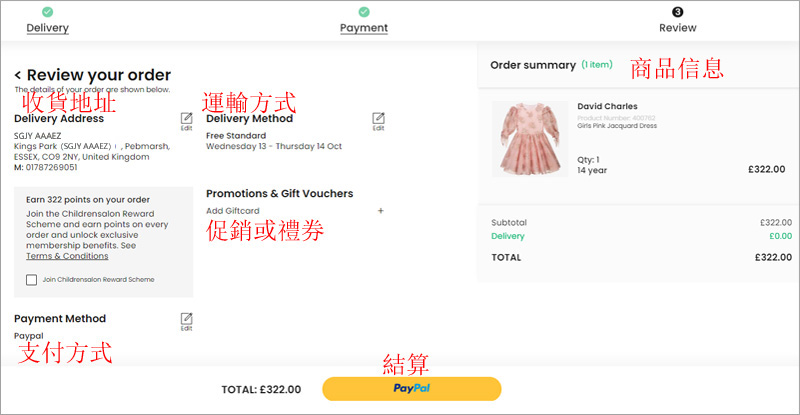This screenshot has width=800, height=415.
Task: Tick Join Childrensalon Reward Scheme checkbox
Action: click(x=31, y=279)
